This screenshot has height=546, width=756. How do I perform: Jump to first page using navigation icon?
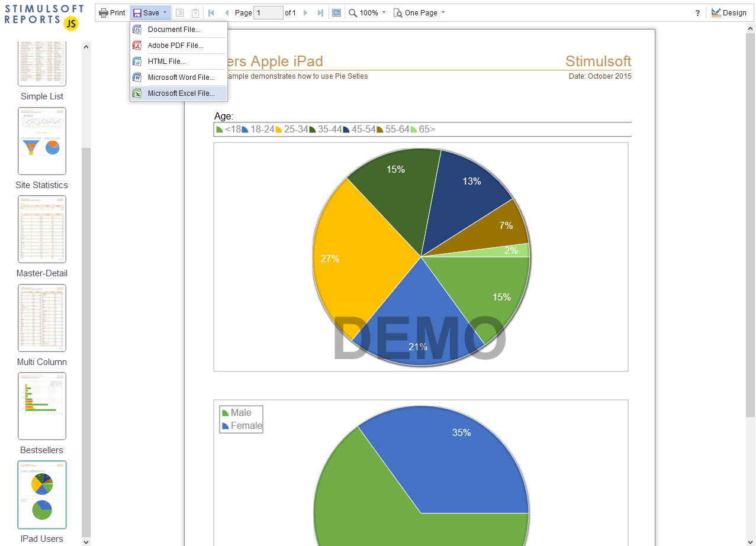click(x=211, y=12)
